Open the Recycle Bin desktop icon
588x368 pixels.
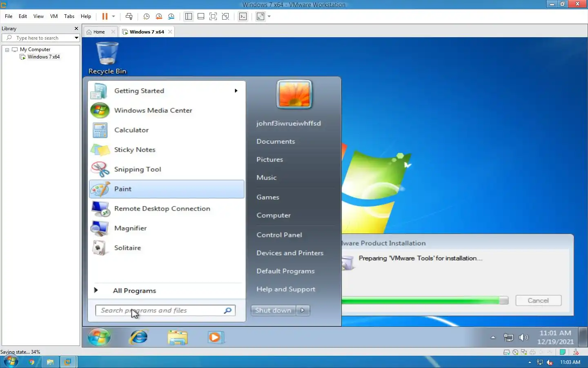coord(107,58)
